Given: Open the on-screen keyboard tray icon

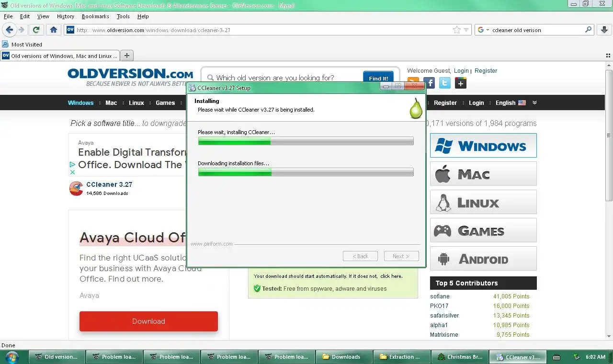Looking at the screenshot, I should (556, 357).
